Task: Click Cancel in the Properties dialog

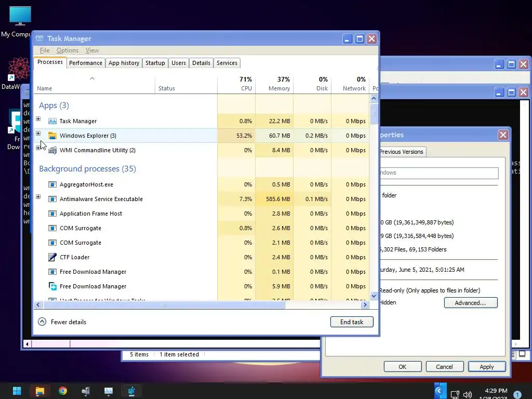Action: click(445, 367)
